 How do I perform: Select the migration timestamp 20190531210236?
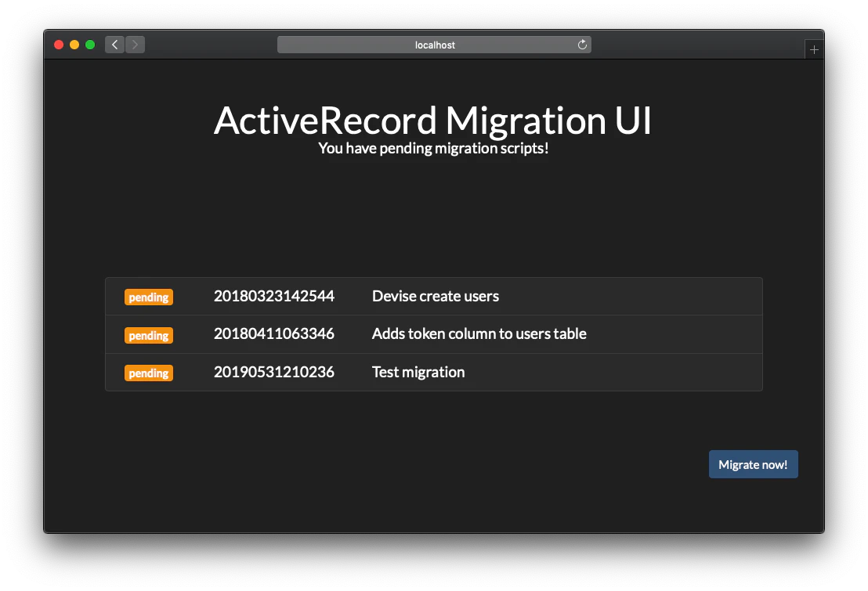tap(274, 373)
